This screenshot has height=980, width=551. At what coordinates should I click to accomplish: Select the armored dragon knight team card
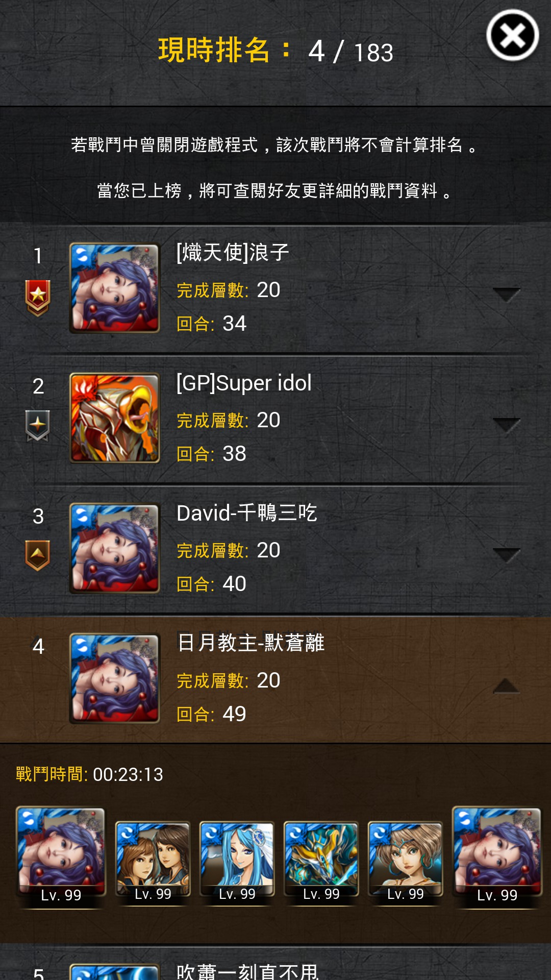pos(321,863)
